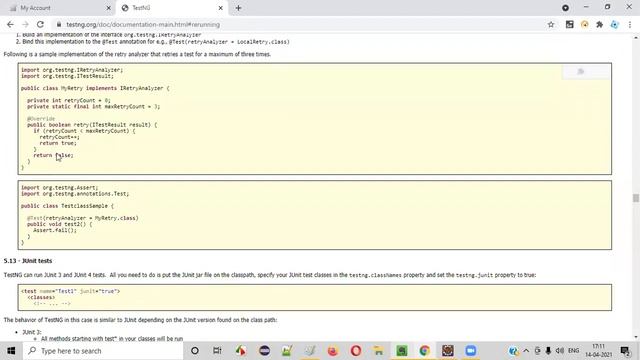
Task: Open the notification center icon
Action: (x=625, y=351)
